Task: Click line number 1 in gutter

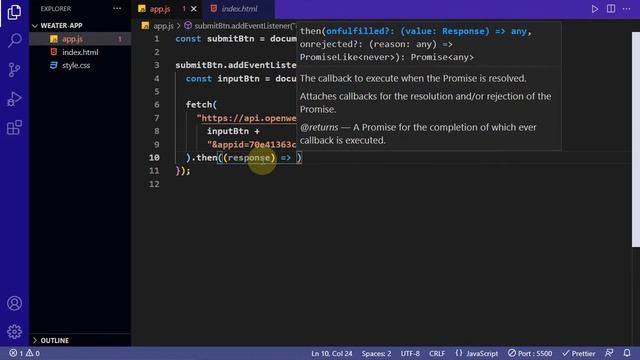Action: (x=156, y=39)
